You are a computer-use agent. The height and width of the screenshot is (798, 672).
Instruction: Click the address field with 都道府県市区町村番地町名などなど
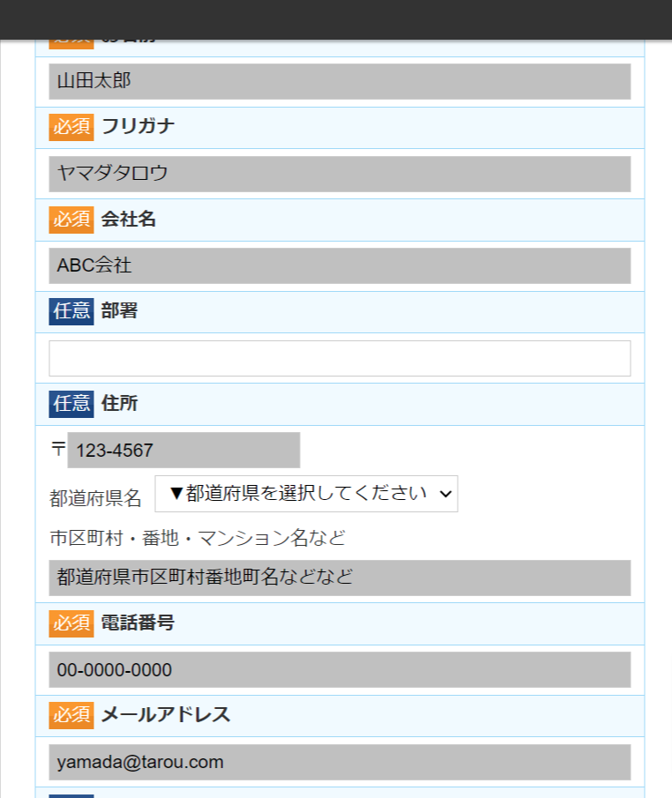340,578
